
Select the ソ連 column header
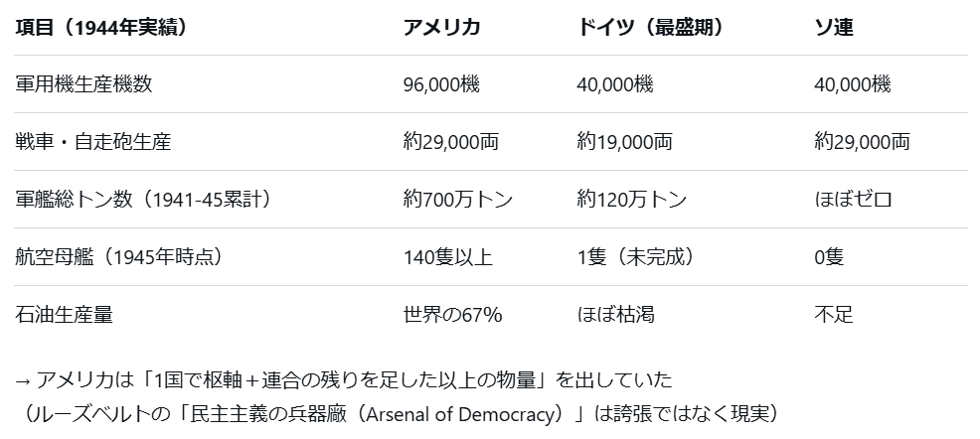[834, 27]
